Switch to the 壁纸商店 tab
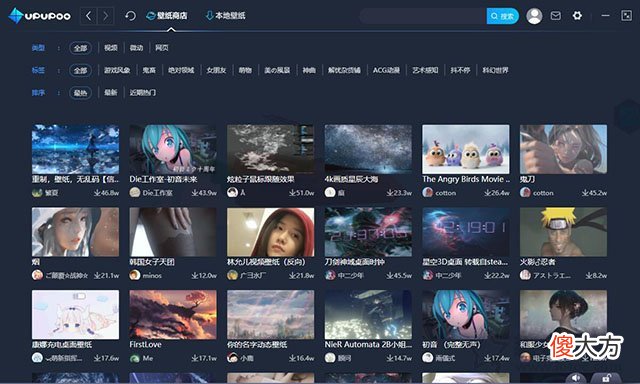This screenshot has height=384, width=640. coord(167,16)
